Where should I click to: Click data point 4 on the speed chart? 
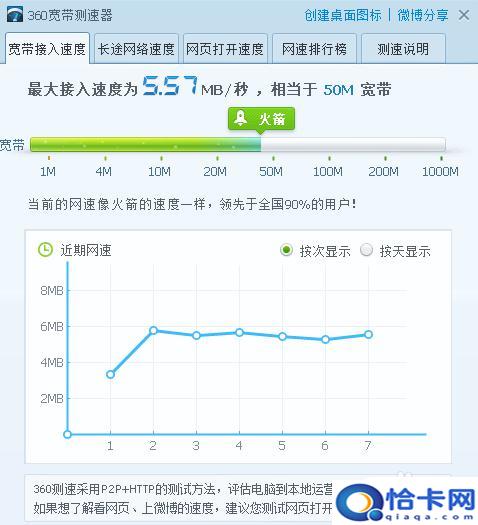pos(239,332)
